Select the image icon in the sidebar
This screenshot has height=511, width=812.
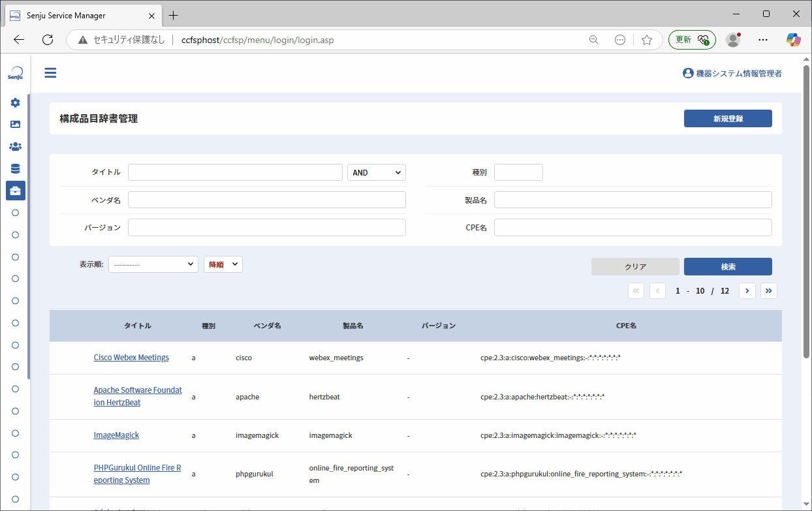click(x=16, y=124)
